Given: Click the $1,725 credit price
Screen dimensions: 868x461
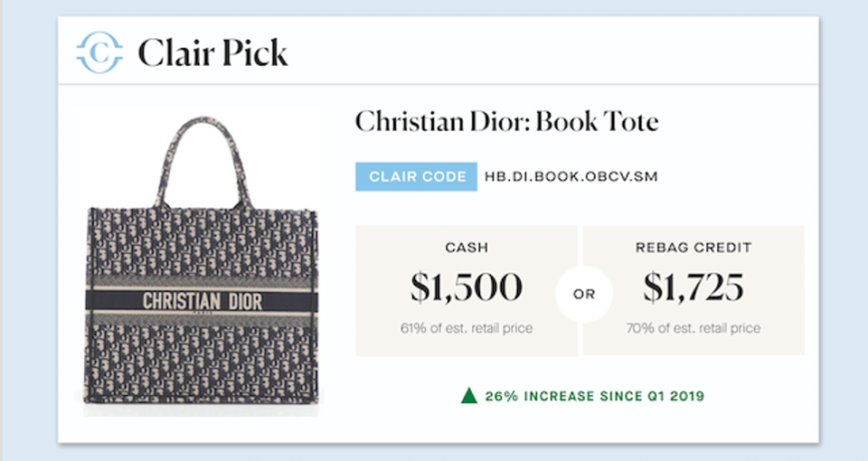Looking at the screenshot, I should pos(693,287).
